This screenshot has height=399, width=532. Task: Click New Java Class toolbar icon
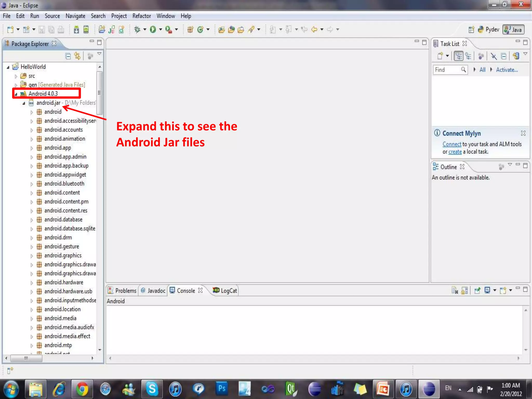click(200, 30)
